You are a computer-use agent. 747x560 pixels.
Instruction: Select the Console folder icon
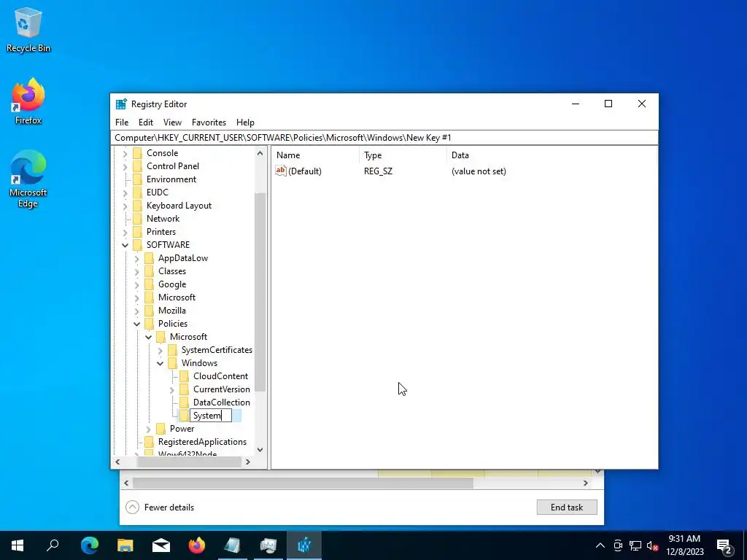coord(137,153)
